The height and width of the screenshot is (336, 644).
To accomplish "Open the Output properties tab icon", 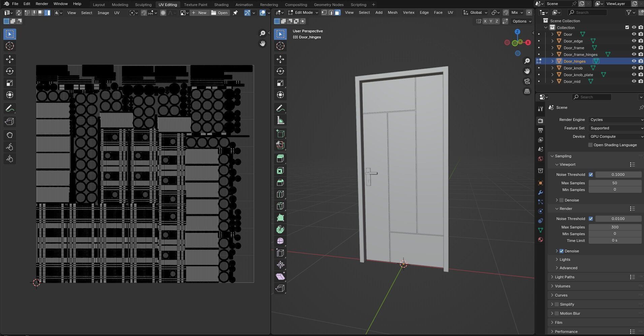I will [x=541, y=130].
